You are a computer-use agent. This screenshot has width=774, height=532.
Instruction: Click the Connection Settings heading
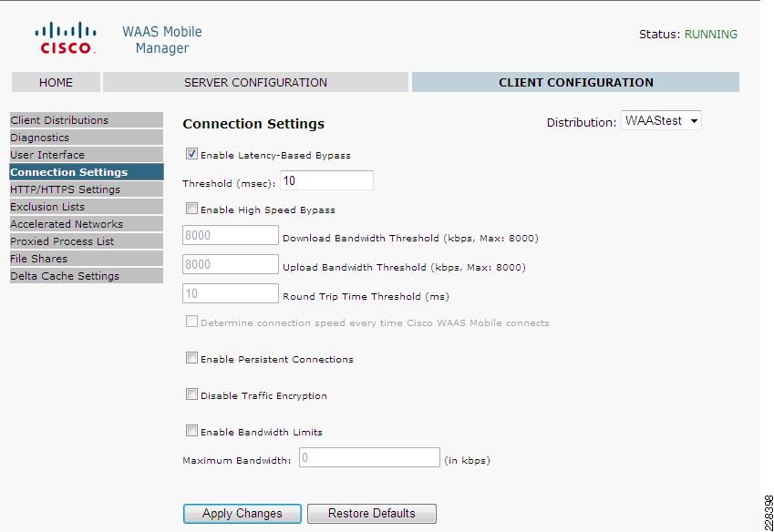tap(253, 124)
